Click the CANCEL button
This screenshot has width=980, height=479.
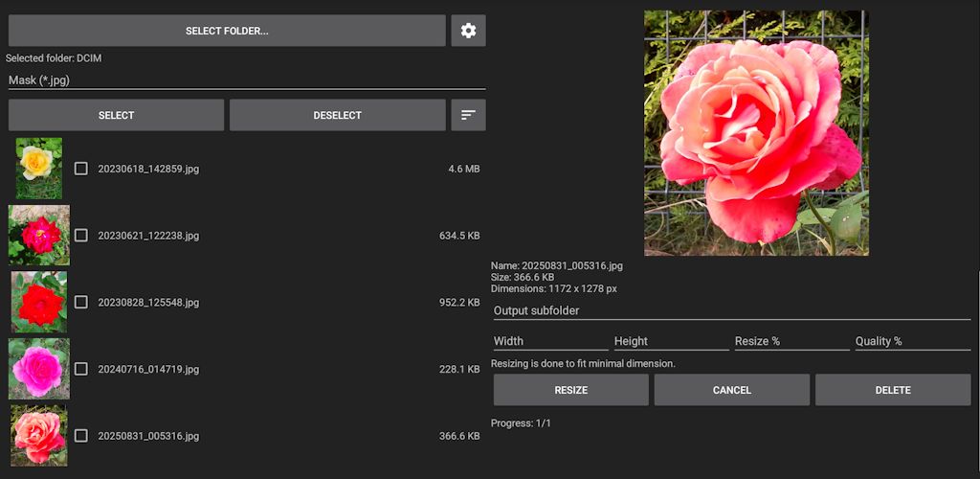coord(732,390)
